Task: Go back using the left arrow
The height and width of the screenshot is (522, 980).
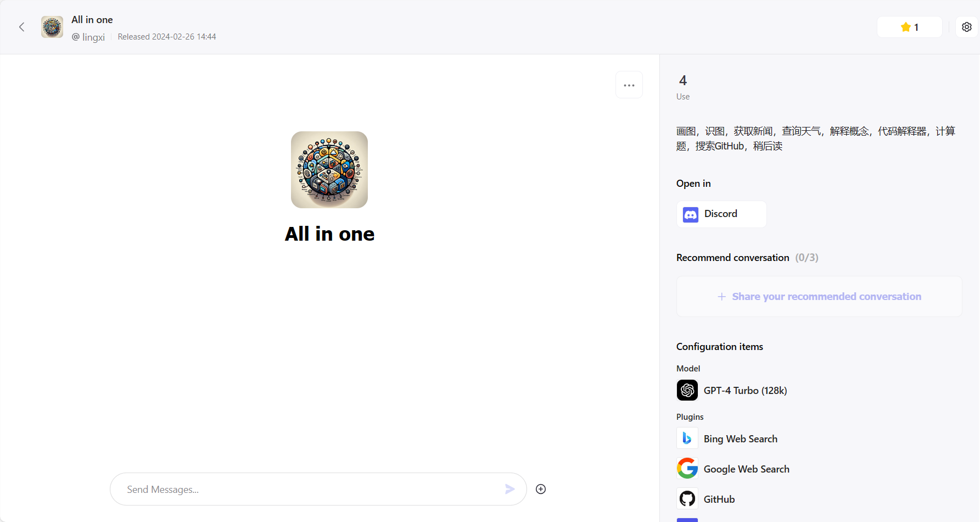Action: 22,27
